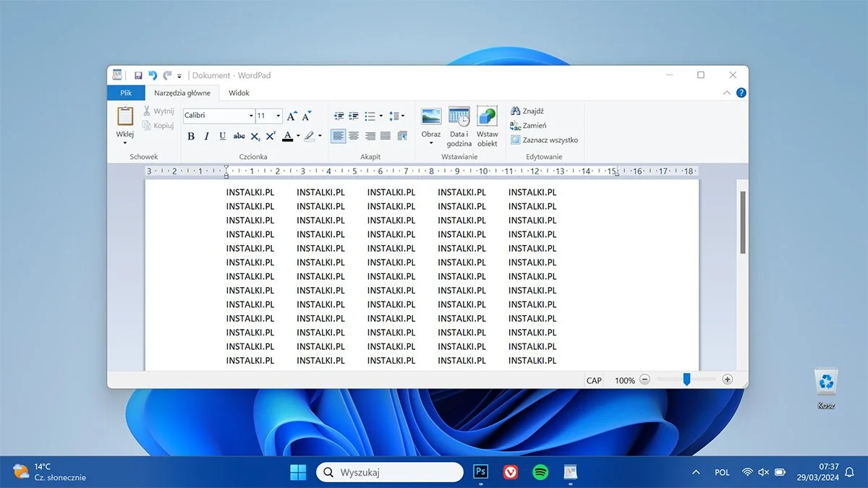The height and width of the screenshot is (488, 868).
Task: Open the font size dropdown
Action: 277,116
